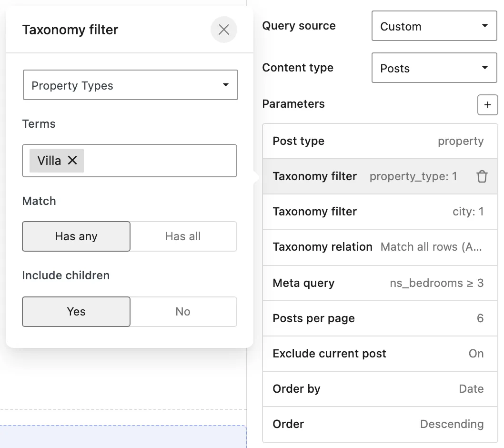Open the Post type parameter row
This screenshot has height=448, width=504.
click(x=380, y=141)
